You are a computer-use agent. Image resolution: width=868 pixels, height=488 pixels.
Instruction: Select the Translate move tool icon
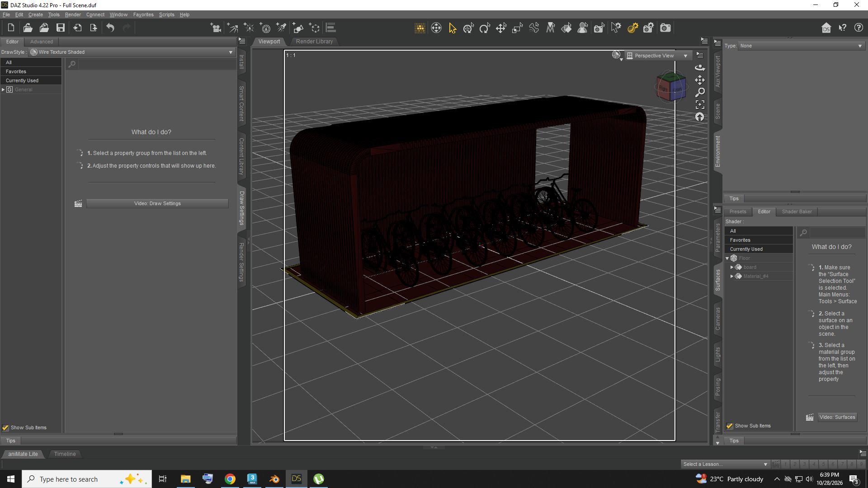point(501,28)
